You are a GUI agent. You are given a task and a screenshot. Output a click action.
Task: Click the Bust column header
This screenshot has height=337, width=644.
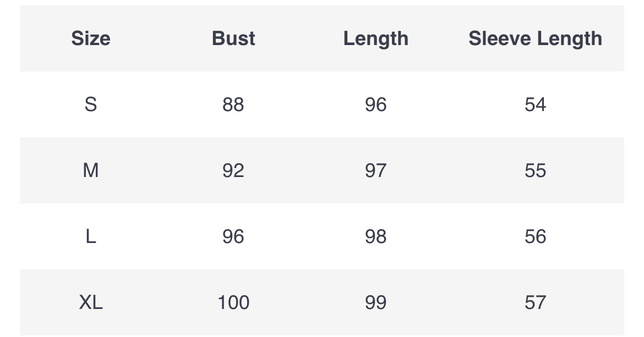click(x=233, y=38)
